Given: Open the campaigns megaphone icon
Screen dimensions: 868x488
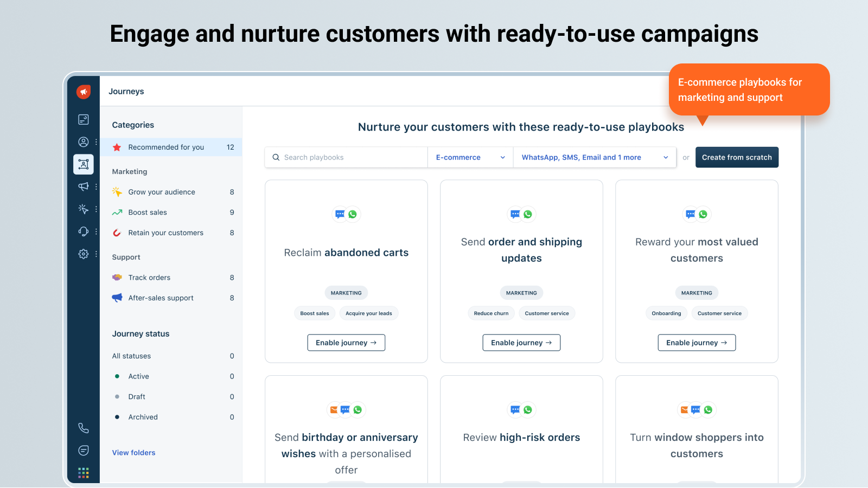Looking at the screenshot, I should [83, 187].
